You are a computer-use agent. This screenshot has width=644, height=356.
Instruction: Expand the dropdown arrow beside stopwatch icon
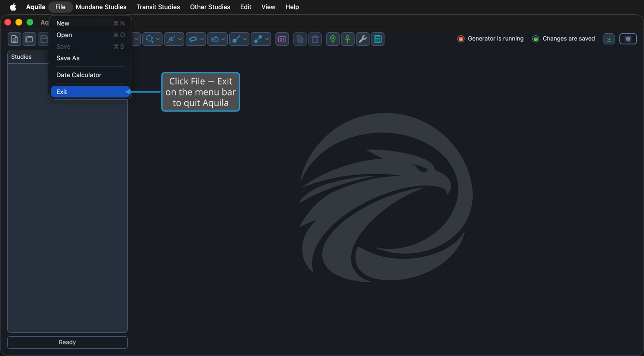coord(223,39)
